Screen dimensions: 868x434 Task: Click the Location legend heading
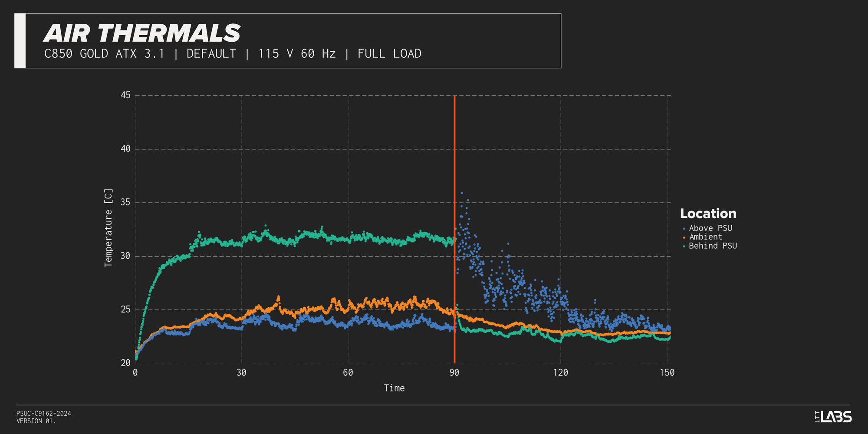point(708,214)
